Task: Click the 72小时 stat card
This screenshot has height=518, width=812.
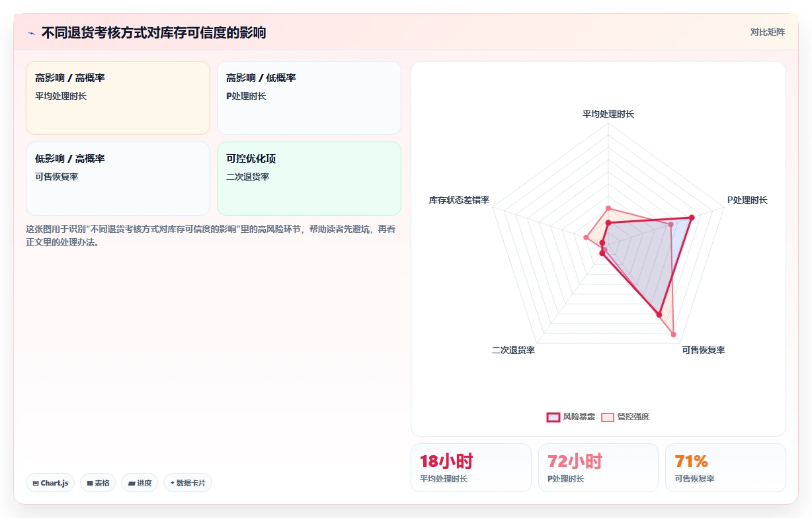Action: 598,468
